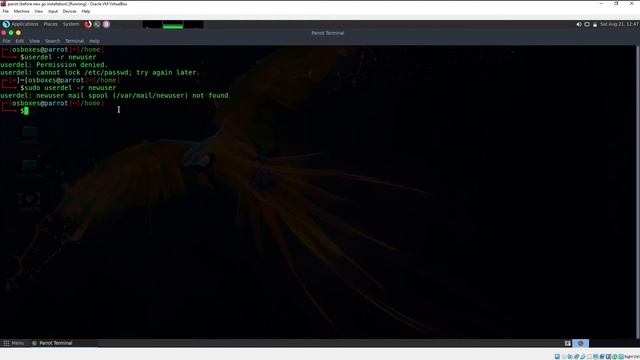640x360 pixels.
Task: Click the 'sudo userdel -r newuser' command text
Action: (x=70, y=88)
